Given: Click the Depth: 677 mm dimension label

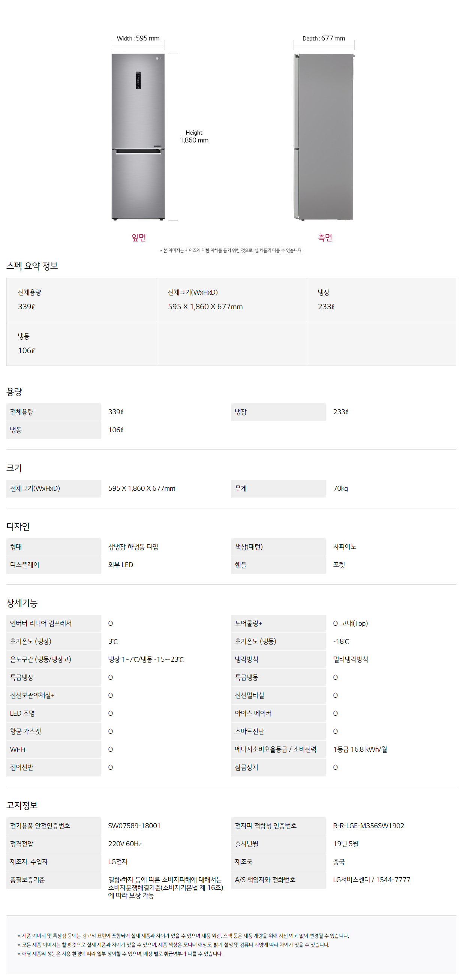Looking at the screenshot, I should pyautogui.click(x=324, y=38).
